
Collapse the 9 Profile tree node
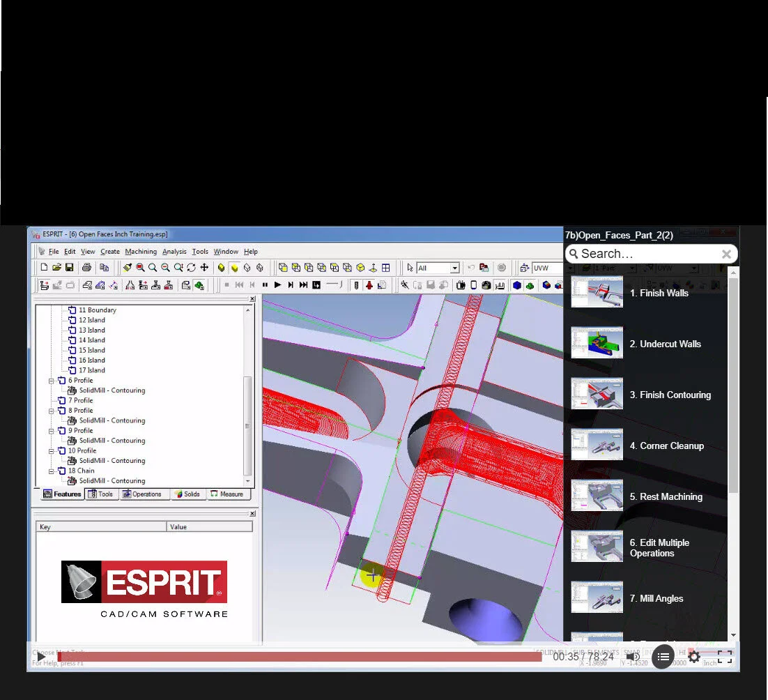(x=51, y=431)
